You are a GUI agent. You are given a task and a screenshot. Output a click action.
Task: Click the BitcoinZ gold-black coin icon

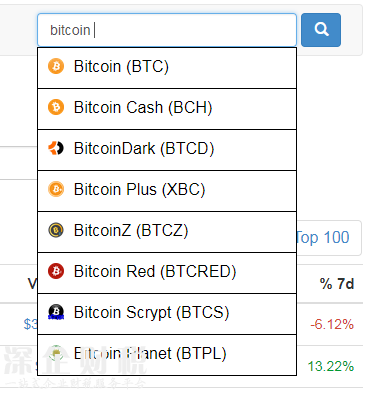(x=56, y=230)
